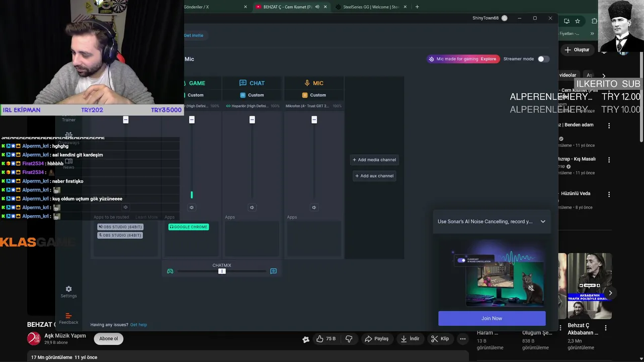Toggle Streamer mode switch
The width and height of the screenshot is (644, 362).
[x=543, y=59]
